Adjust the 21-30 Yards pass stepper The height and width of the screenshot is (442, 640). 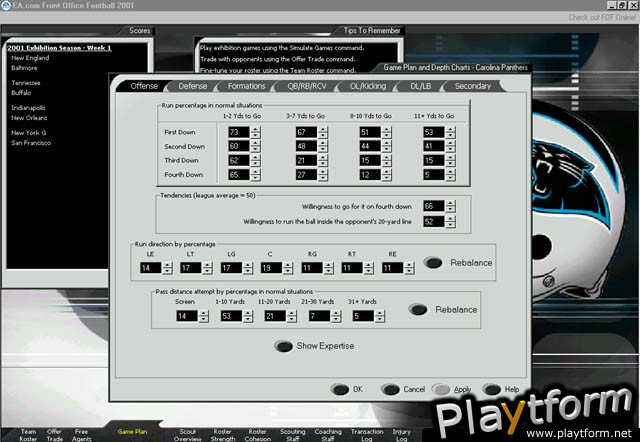pyautogui.click(x=336, y=316)
